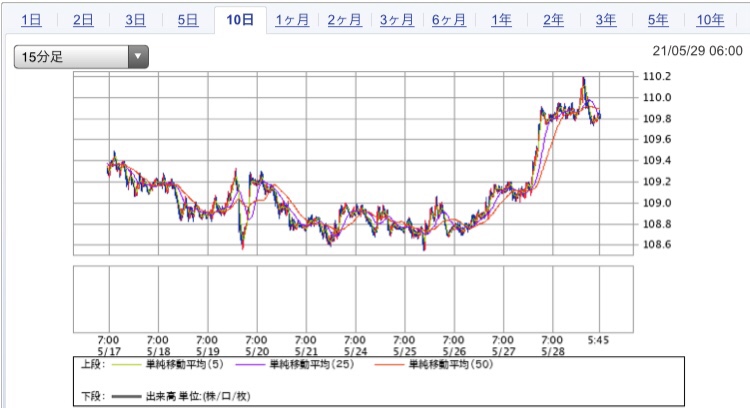The width and height of the screenshot is (750, 408).
Task: Click the 108.6 price axis label
Action: (x=657, y=244)
